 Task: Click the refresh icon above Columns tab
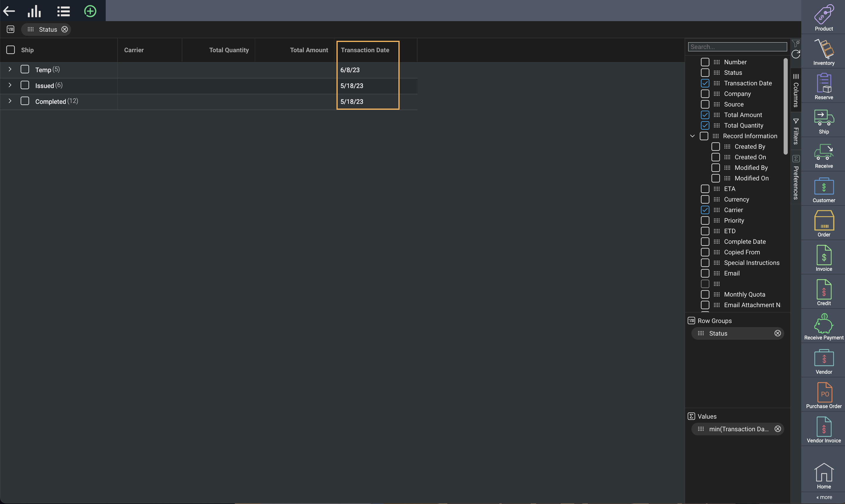click(796, 54)
